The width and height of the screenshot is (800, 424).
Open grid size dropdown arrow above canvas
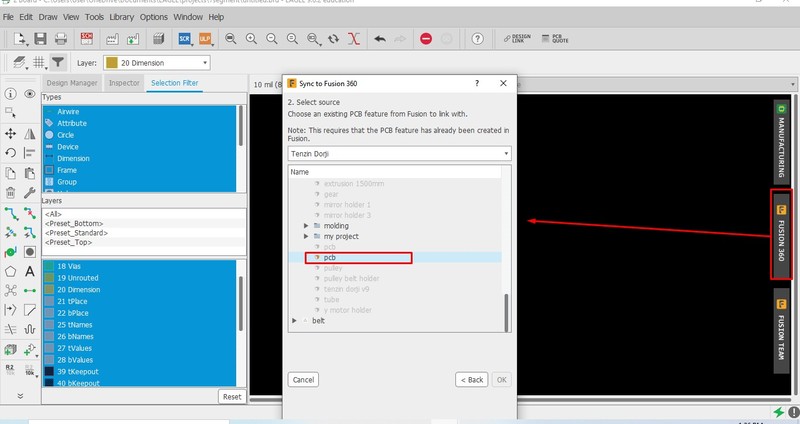click(x=792, y=84)
